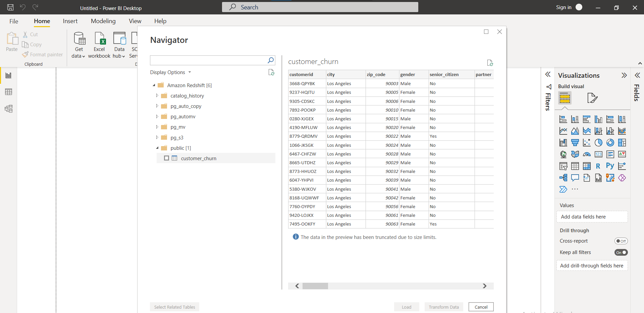The height and width of the screenshot is (313, 644).
Task: Switch to the Insert ribbon tab
Action: 70,21
